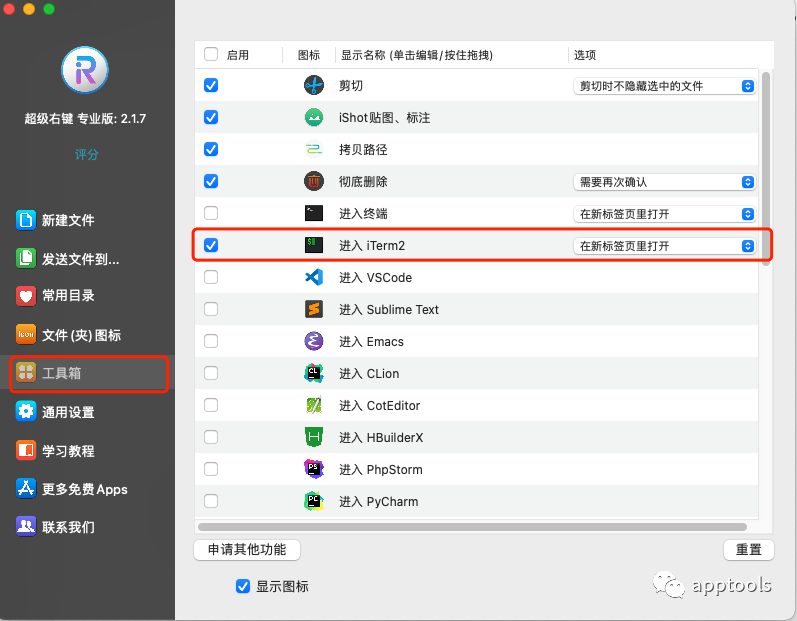Open the 剪切时不隐藏选中的文件 dropdown
Image resolution: width=797 pixels, height=621 pixels.
(x=664, y=86)
